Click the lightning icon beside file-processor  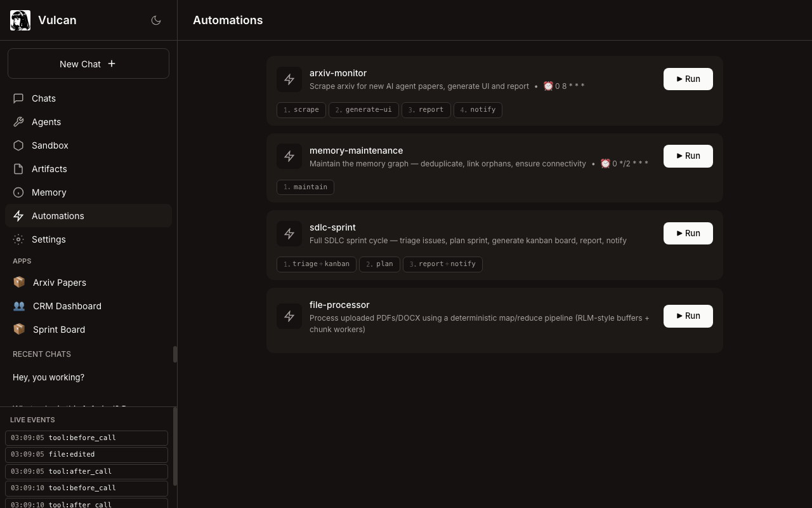click(289, 316)
